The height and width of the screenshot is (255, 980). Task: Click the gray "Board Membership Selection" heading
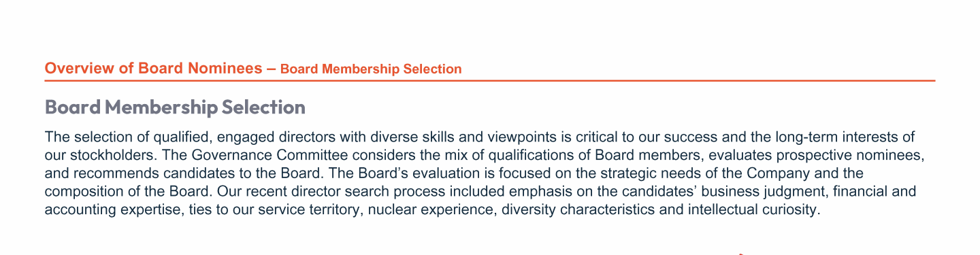(175, 107)
